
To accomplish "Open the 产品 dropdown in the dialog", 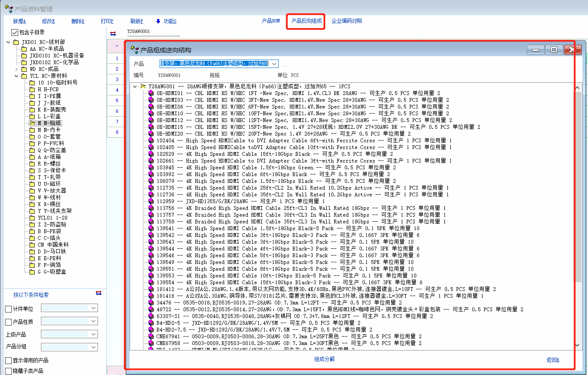I will [274, 64].
